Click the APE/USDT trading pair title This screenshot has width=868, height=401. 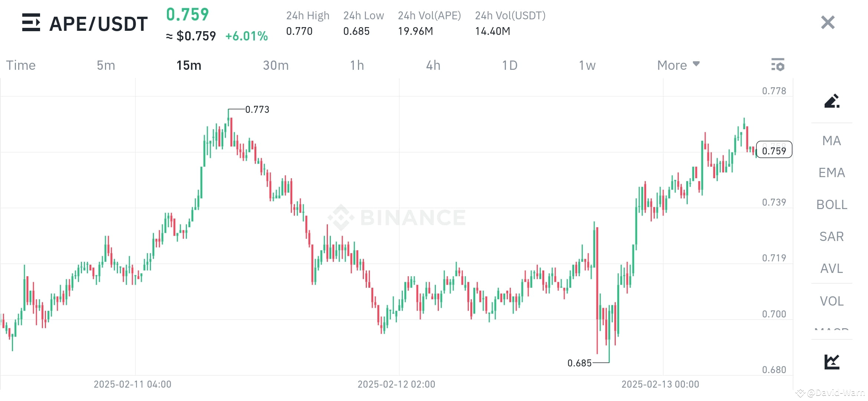[98, 23]
